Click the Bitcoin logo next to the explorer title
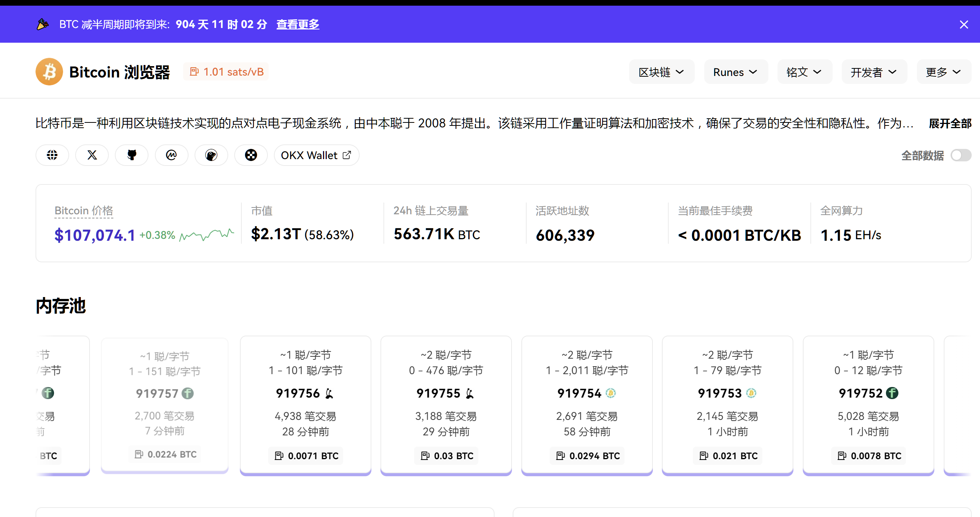980x517 pixels. [49, 71]
